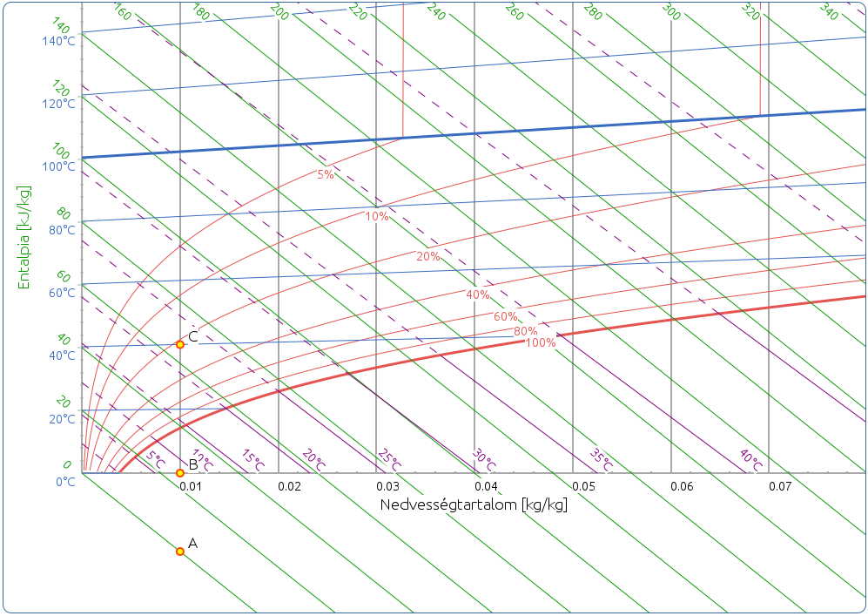
Task: Click the 0.02 moisture axis tick label
Action: tap(289, 486)
